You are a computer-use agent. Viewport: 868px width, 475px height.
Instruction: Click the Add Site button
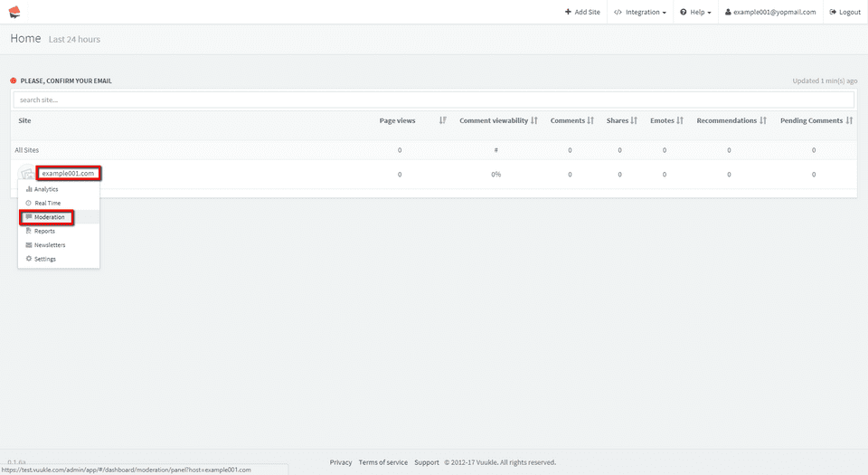tap(582, 12)
